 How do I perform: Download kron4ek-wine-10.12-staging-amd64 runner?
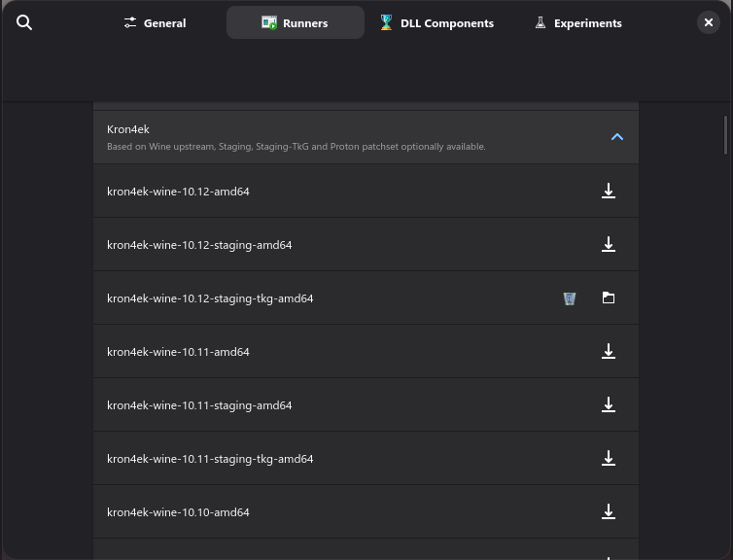tap(609, 245)
